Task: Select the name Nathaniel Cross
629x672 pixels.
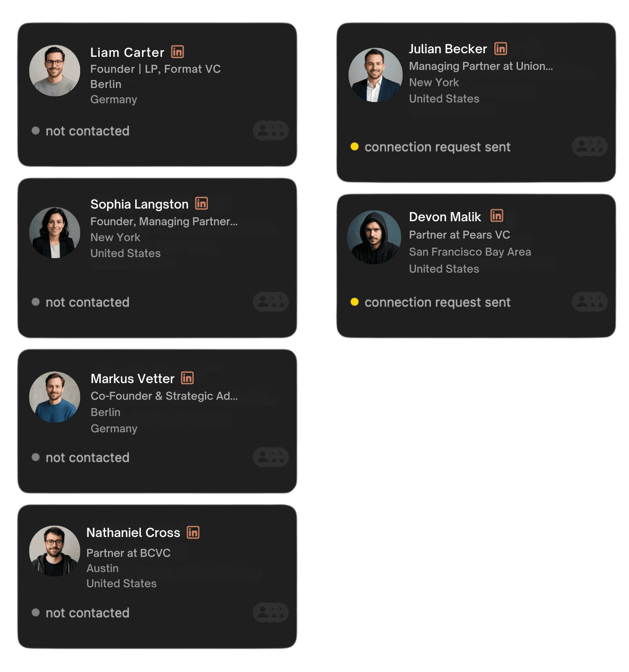Action: 133,533
